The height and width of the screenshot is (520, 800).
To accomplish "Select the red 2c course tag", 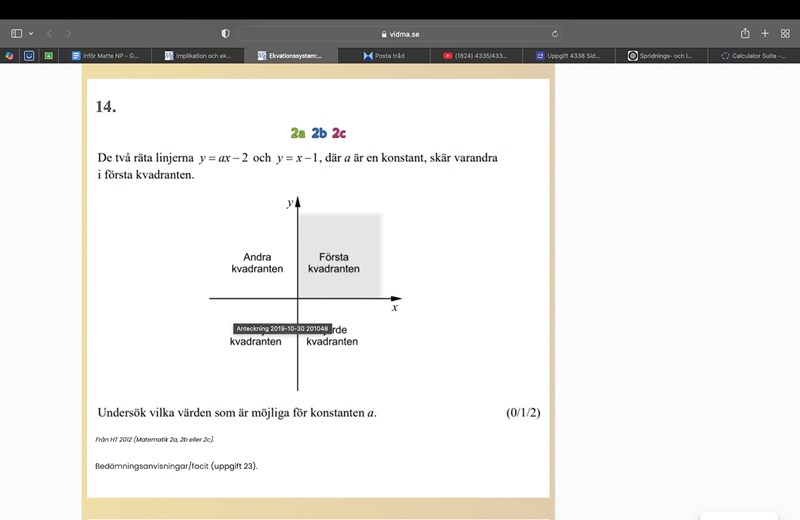I will [339, 133].
